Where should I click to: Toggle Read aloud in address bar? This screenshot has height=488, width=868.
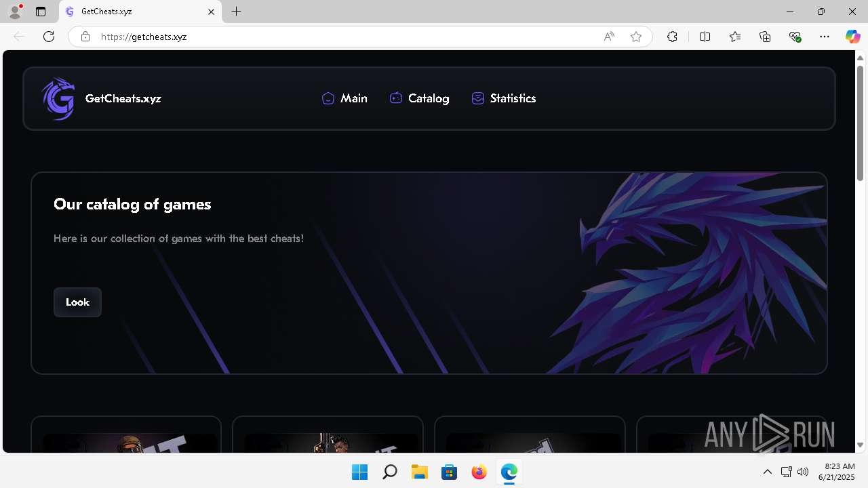tap(609, 37)
